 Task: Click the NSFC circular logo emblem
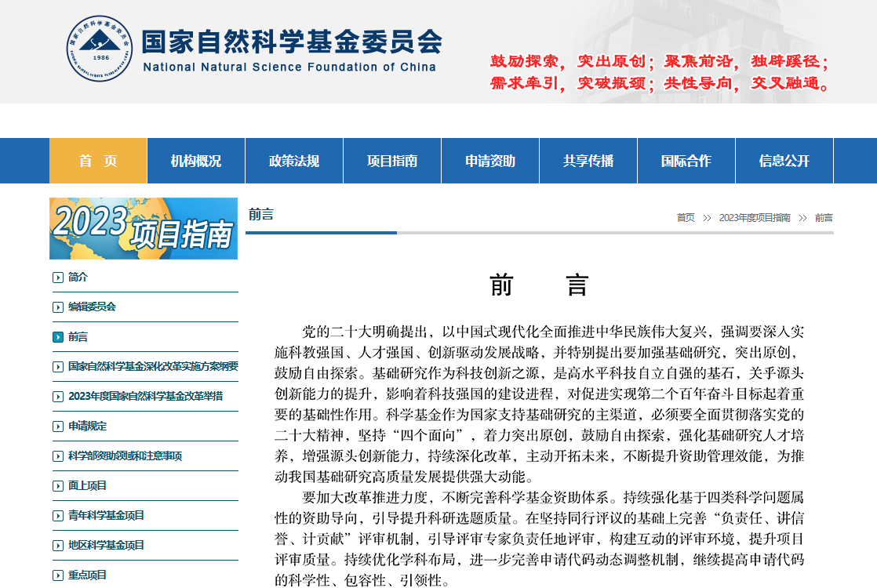click(x=100, y=49)
